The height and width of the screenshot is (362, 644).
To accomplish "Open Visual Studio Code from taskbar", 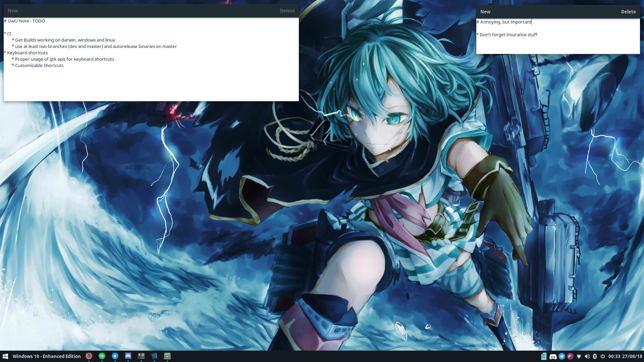I will 154,356.
